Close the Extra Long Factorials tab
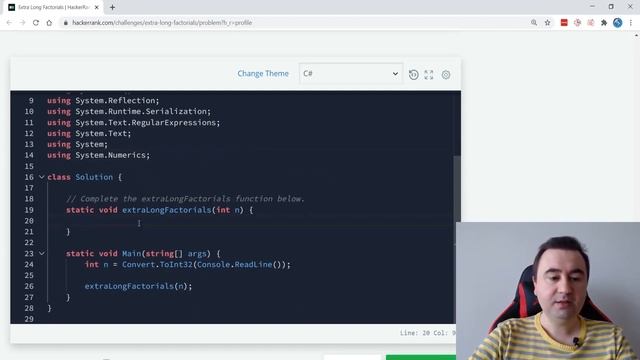Viewport: 640px width, 360px height. pos(97,7)
